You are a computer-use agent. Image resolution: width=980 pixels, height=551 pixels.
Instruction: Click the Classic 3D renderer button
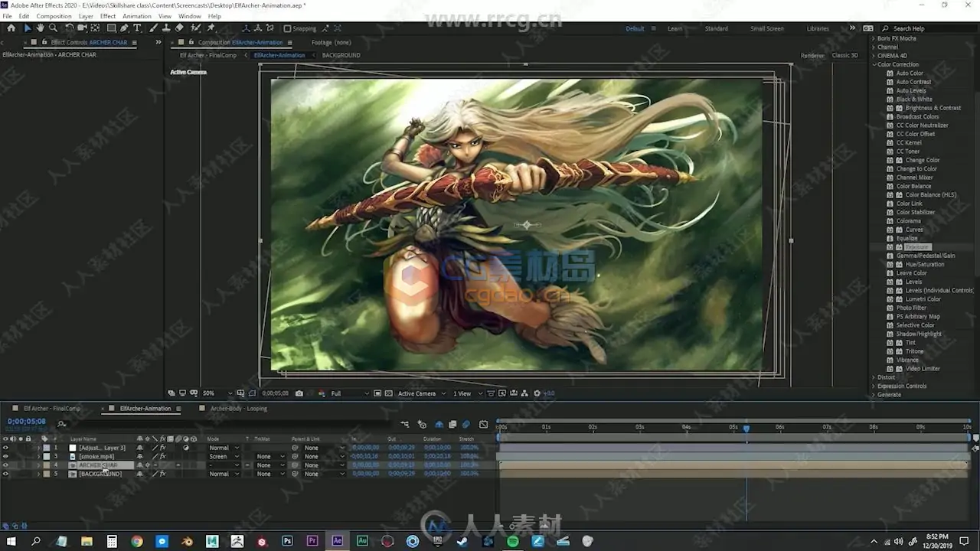[x=845, y=55]
